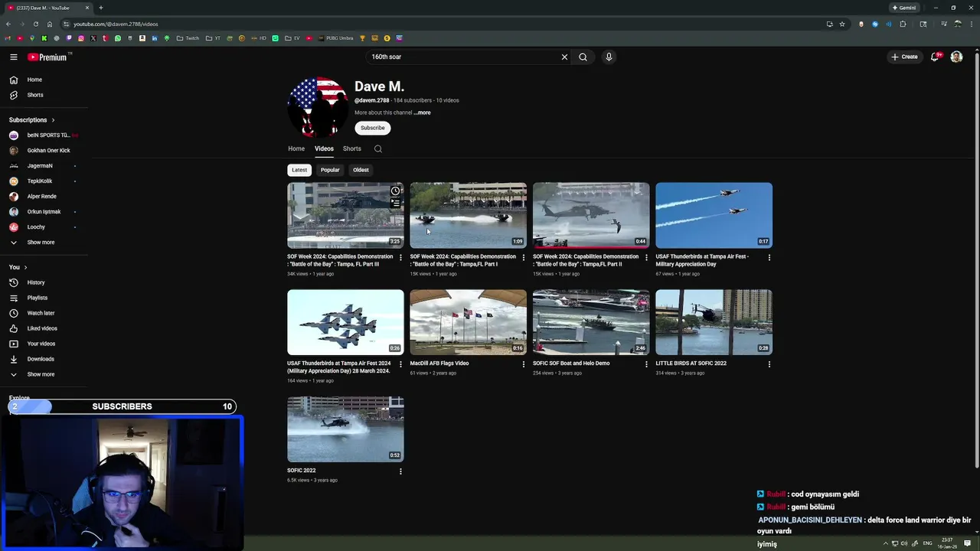This screenshot has width=980, height=551.
Task: Open options menu for SOFIC 2022 video
Action: [400, 471]
